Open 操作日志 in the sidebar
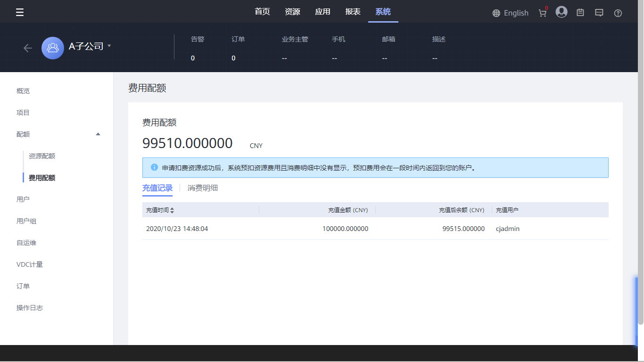The width and height of the screenshot is (644, 362). [x=30, y=308]
